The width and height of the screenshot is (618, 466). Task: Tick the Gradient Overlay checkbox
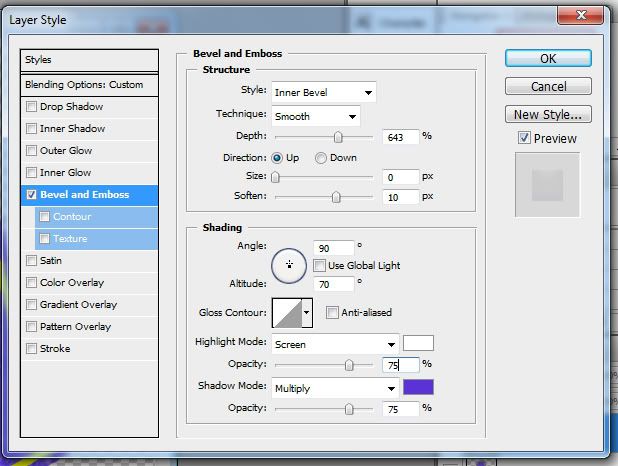(x=31, y=305)
